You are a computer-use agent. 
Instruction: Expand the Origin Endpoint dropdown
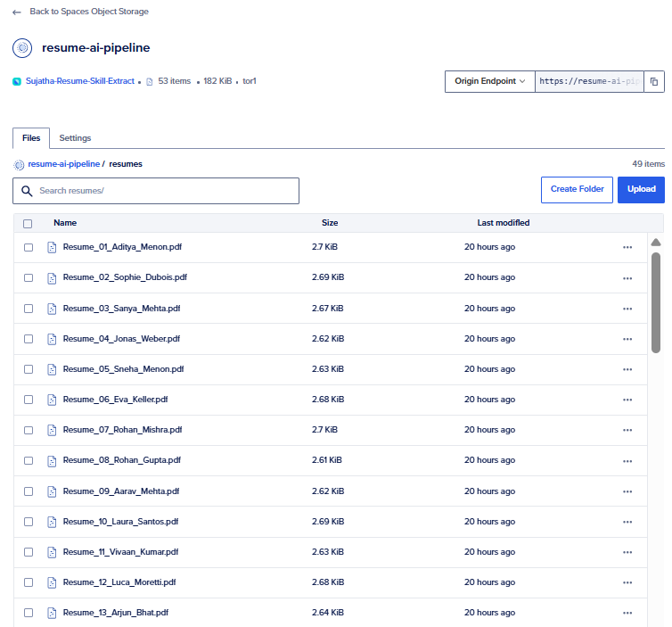point(489,81)
